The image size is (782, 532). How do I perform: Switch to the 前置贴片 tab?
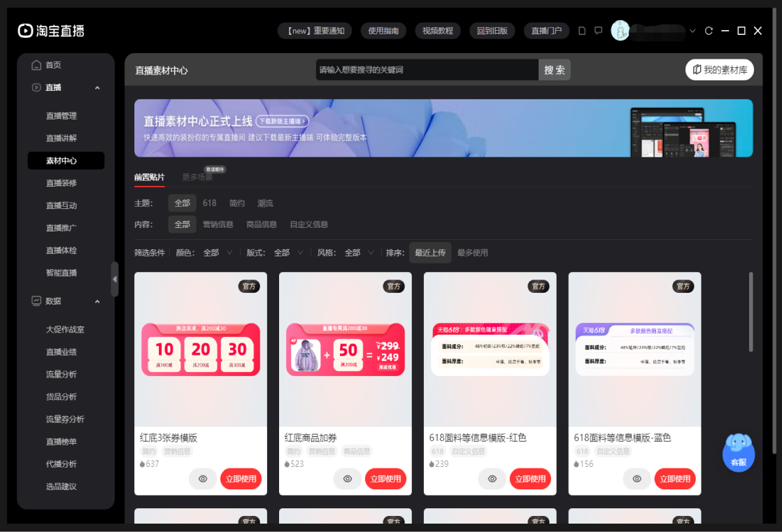[149, 177]
